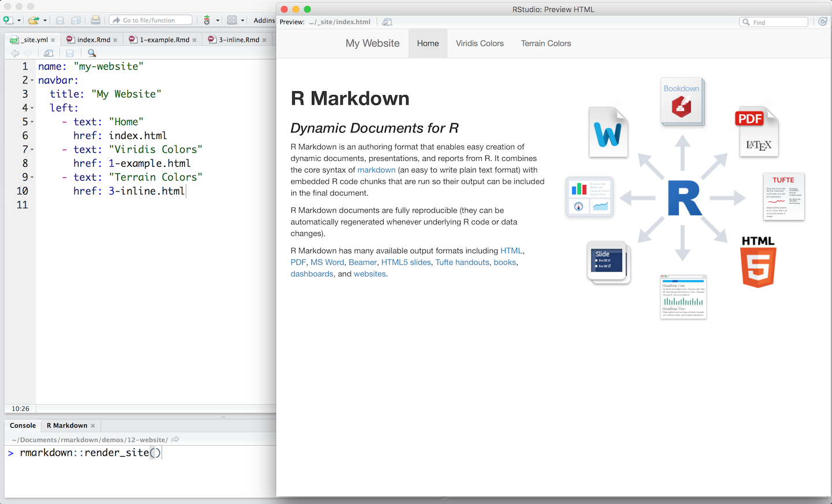Focus the Go to file/function field
Screen dimensions: 832x504
coord(151,20)
